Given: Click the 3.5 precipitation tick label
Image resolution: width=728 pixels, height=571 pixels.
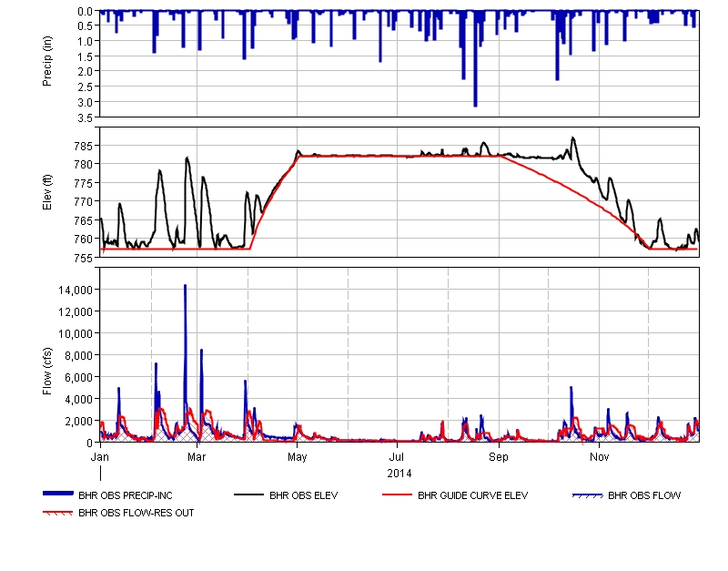Looking at the screenshot, I should 86,118.
